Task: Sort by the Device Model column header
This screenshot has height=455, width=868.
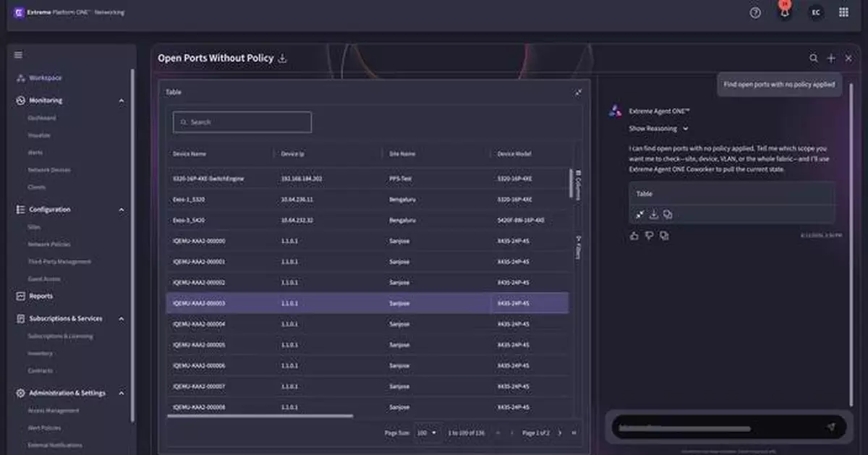Action: (514, 154)
